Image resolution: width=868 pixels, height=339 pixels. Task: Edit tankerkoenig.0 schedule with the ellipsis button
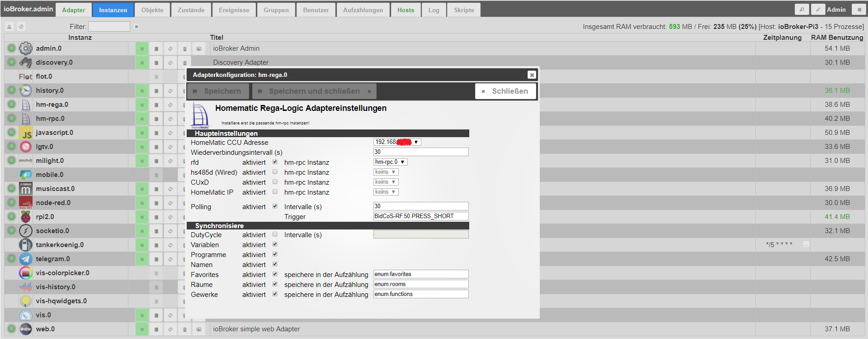coord(806,244)
